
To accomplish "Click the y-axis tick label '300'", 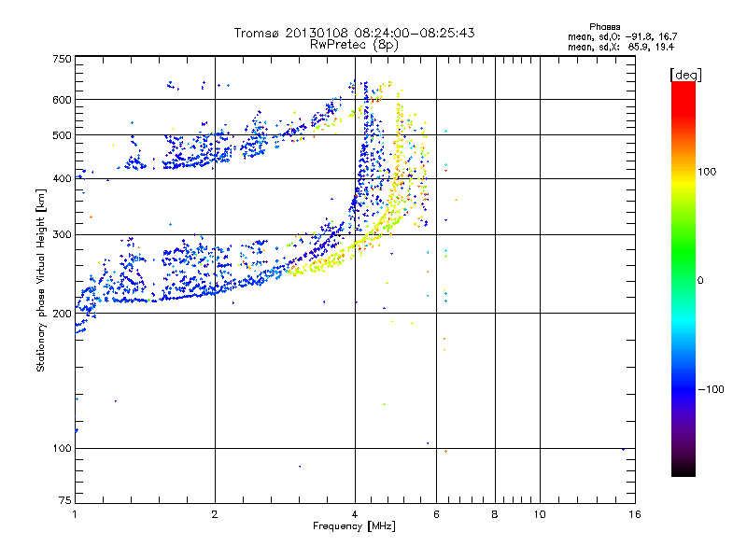I will tap(62, 234).
